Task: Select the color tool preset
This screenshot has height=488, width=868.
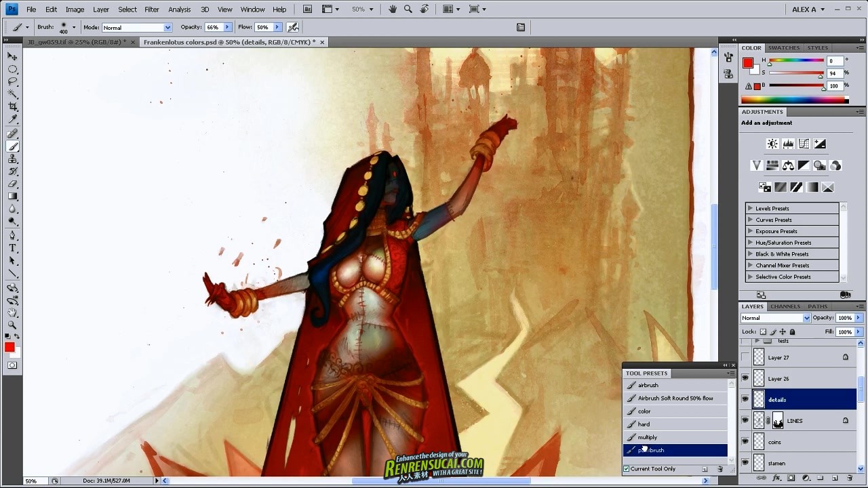Action: click(x=675, y=411)
